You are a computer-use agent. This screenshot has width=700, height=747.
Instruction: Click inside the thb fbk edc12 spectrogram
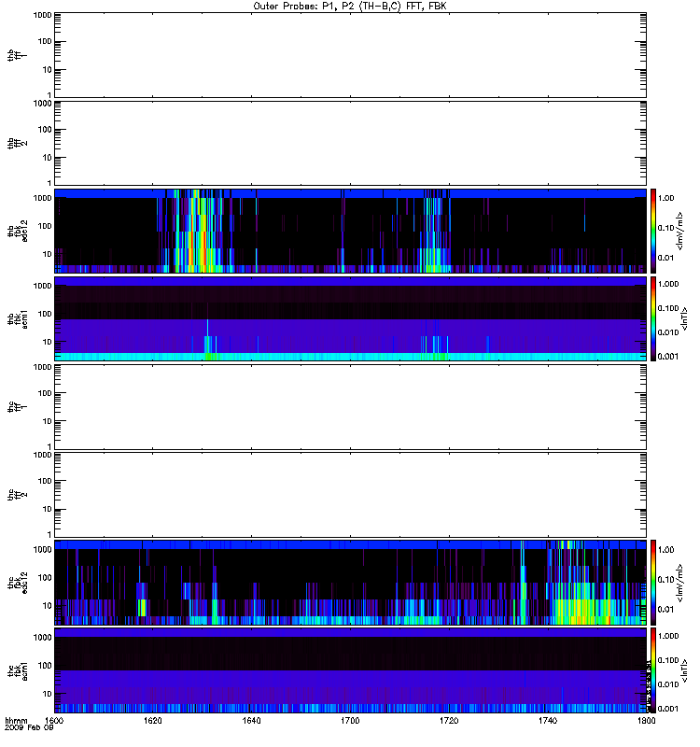coord(351,231)
